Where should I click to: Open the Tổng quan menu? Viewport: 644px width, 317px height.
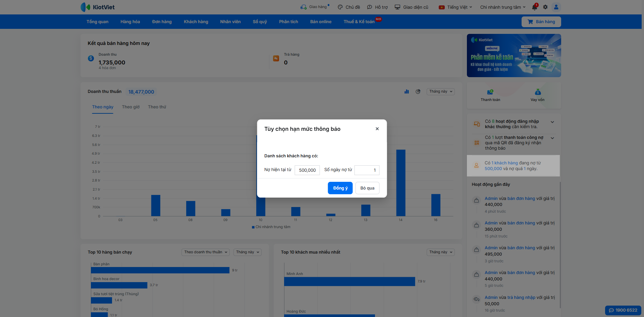point(97,22)
